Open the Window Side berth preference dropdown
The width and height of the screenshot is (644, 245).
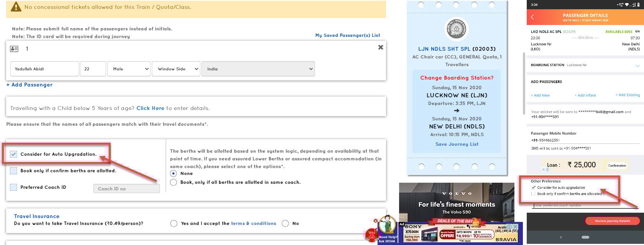point(176,69)
